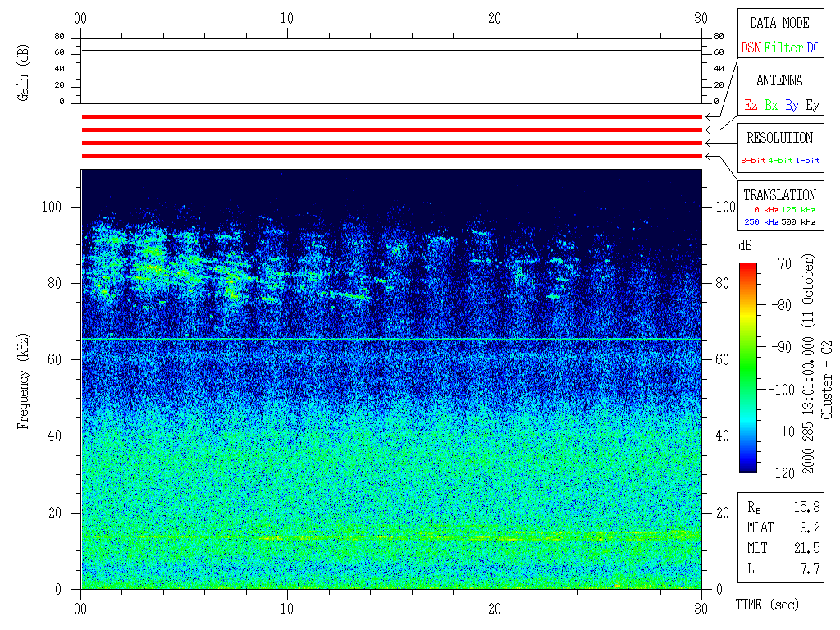The height and width of the screenshot is (630, 840).
Task: Click the red DSN data mode label
Action: point(751,48)
